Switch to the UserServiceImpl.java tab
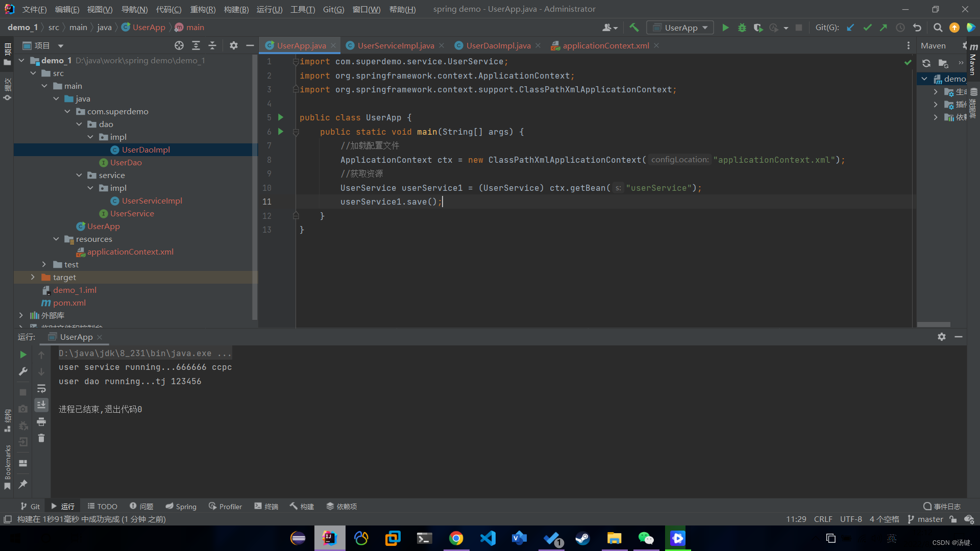 pos(396,45)
